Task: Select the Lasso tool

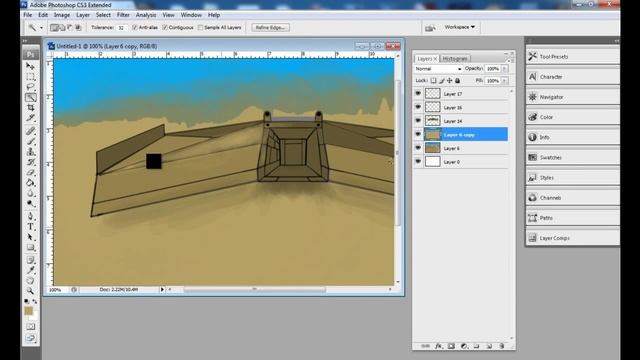Action: [30, 87]
